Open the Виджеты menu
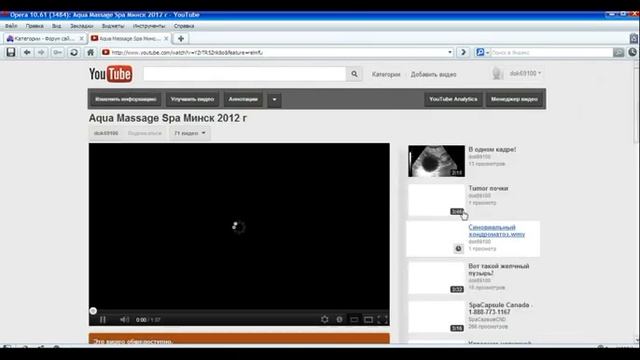Image resolution: width=640 pixels, height=360 pixels. click(x=113, y=26)
